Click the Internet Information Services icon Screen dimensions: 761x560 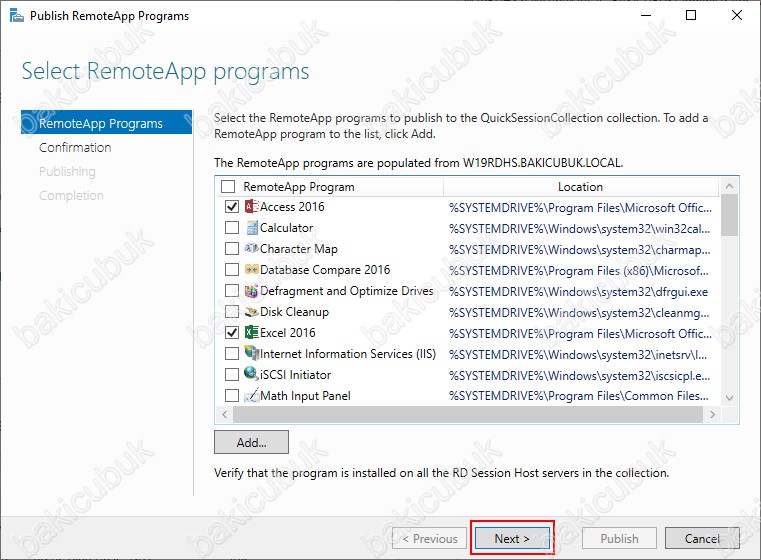[x=251, y=353]
